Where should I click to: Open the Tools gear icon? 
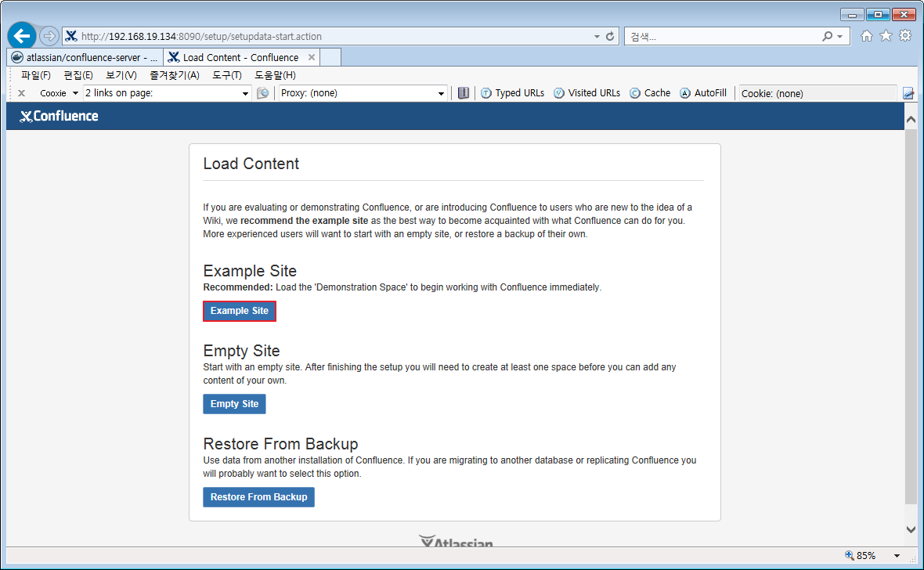(905, 36)
